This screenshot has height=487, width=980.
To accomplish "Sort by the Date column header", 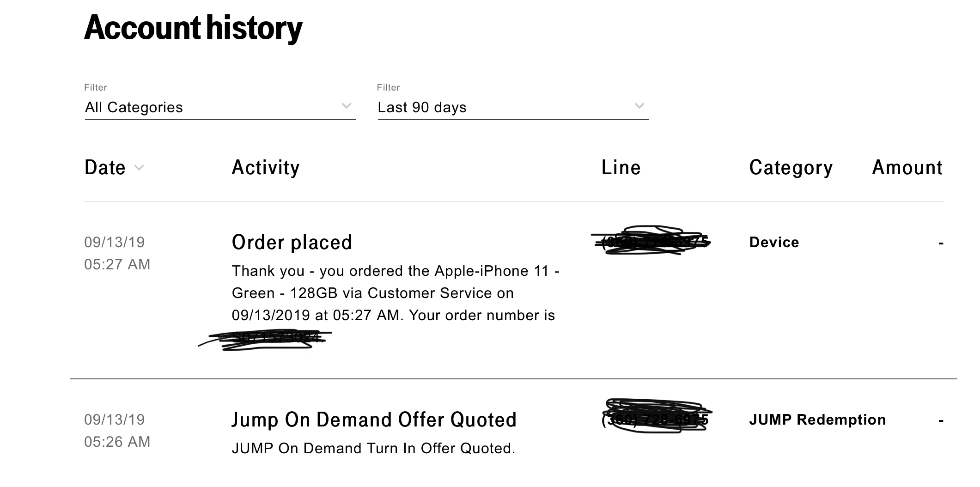I will pyautogui.click(x=105, y=167).
